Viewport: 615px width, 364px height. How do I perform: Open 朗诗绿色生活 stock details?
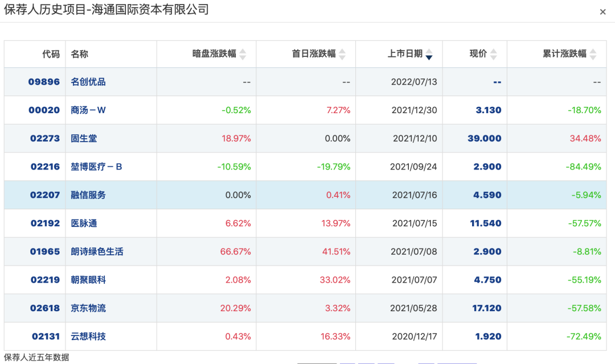click(97, 251)
